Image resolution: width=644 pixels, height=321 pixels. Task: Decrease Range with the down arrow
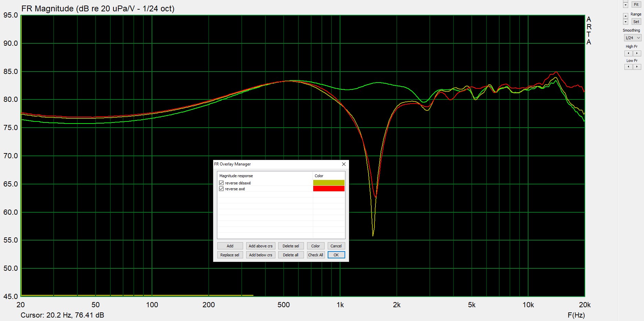pos(625,22)
